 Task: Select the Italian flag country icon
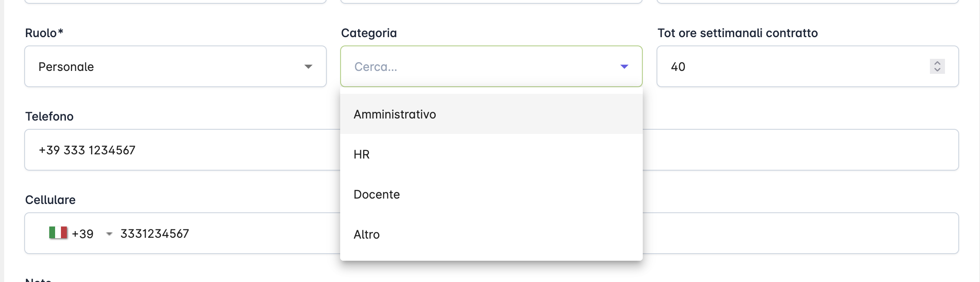58,233
